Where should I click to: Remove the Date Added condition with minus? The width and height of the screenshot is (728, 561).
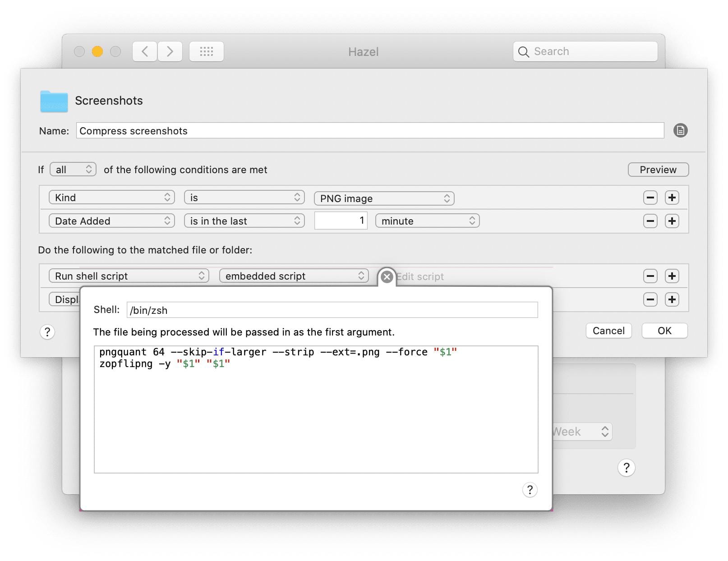(x=650, y=221)
